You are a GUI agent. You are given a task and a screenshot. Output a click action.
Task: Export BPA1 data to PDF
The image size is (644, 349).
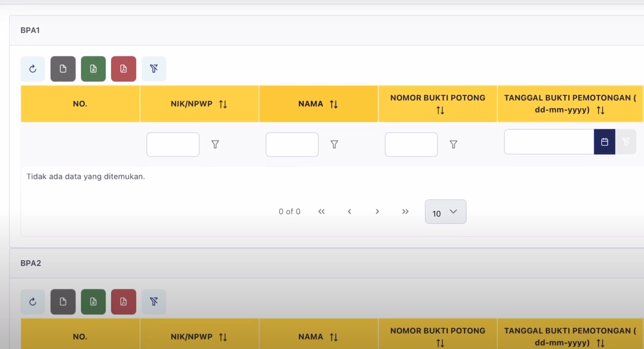click(124, 69)
